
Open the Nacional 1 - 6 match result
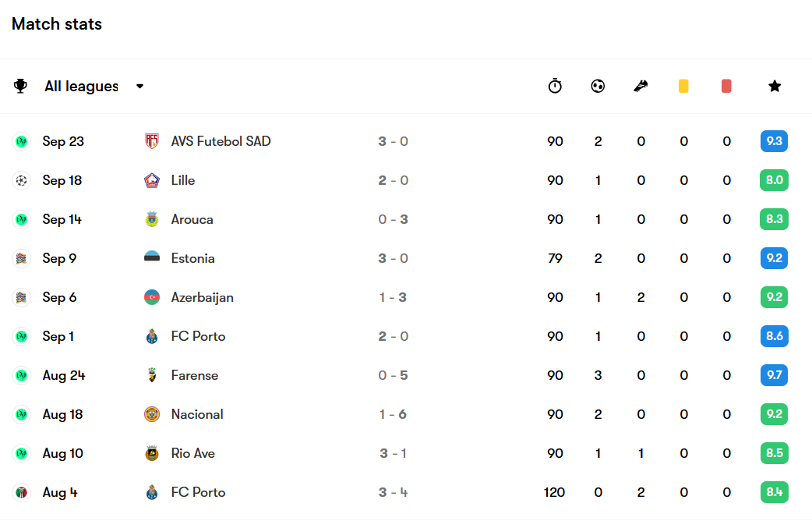click(393, 414)
